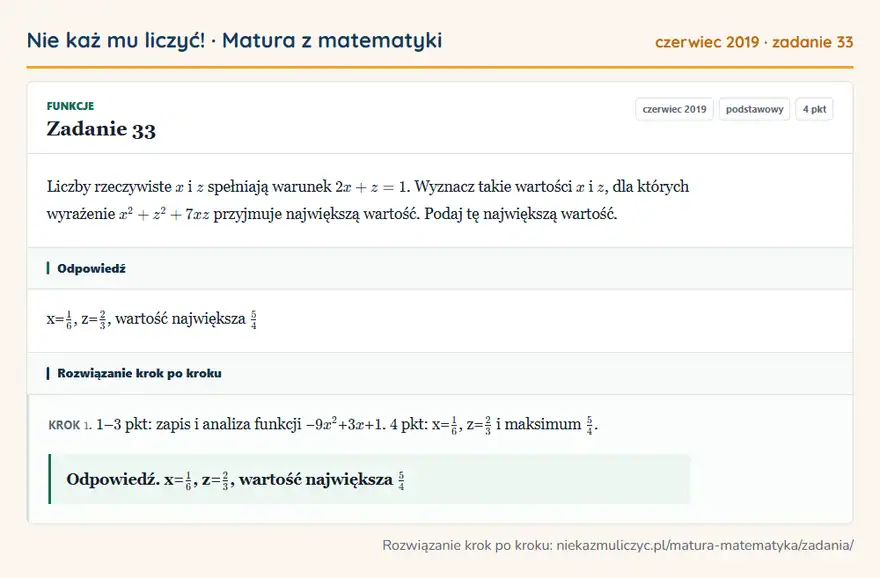Image resolution: width=880 pixels, height=578 pixels.
Task: Click the 'KROK 1.' step label
Action: pos(70,425)
